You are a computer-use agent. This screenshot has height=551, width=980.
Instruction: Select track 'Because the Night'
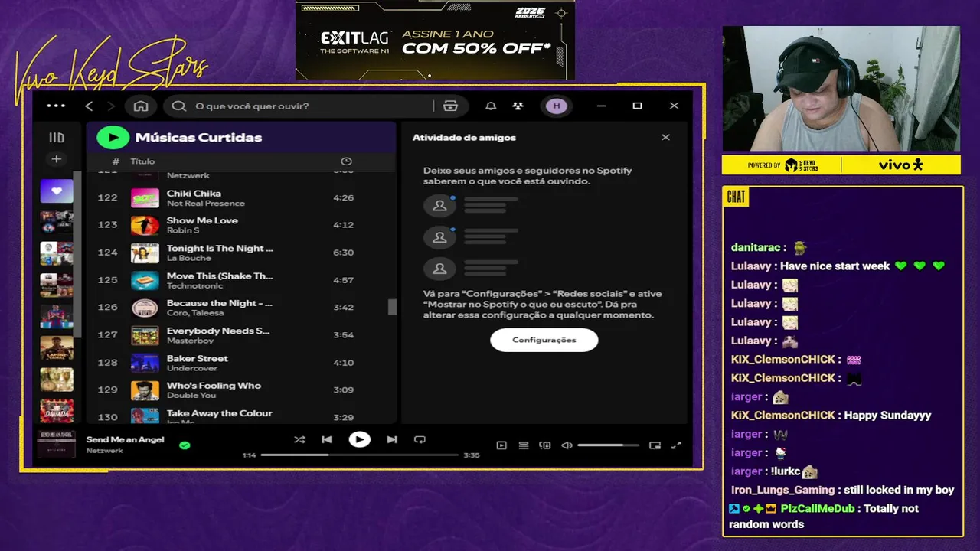pos(220,303)
